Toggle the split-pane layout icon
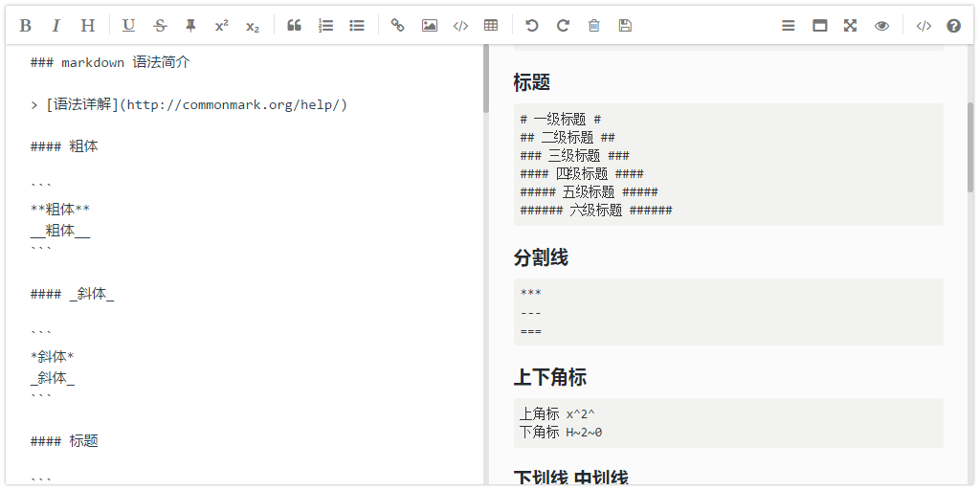 (819, 26)
